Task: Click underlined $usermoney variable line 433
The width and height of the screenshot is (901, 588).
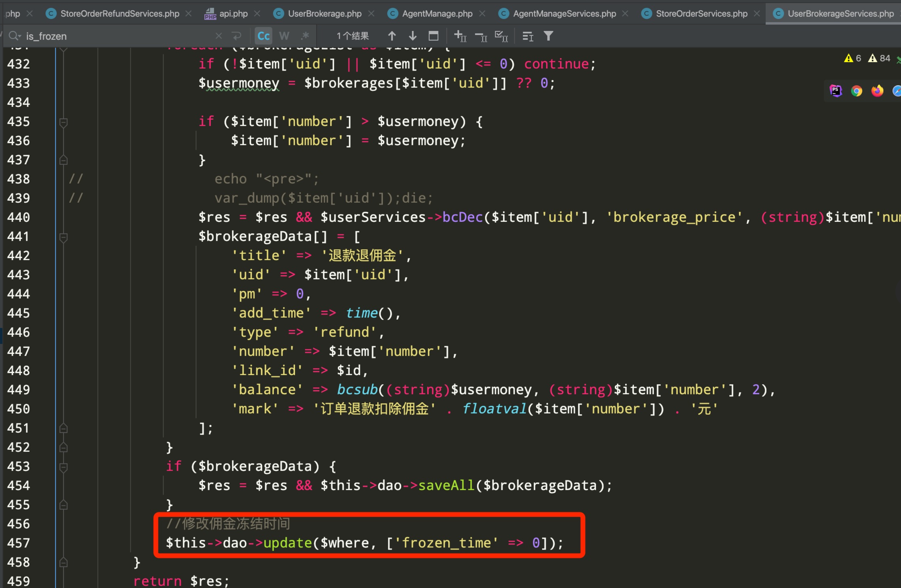Action: [x=239, y=83]
